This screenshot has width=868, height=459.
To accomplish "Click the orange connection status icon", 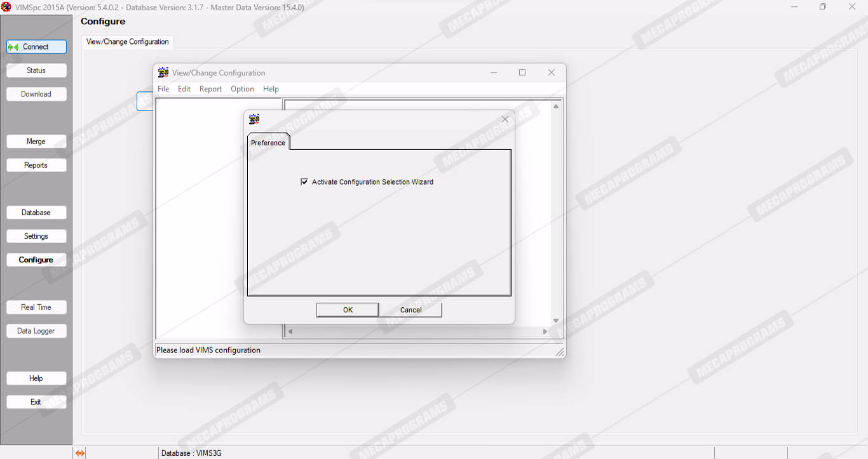I will (80, 453).
